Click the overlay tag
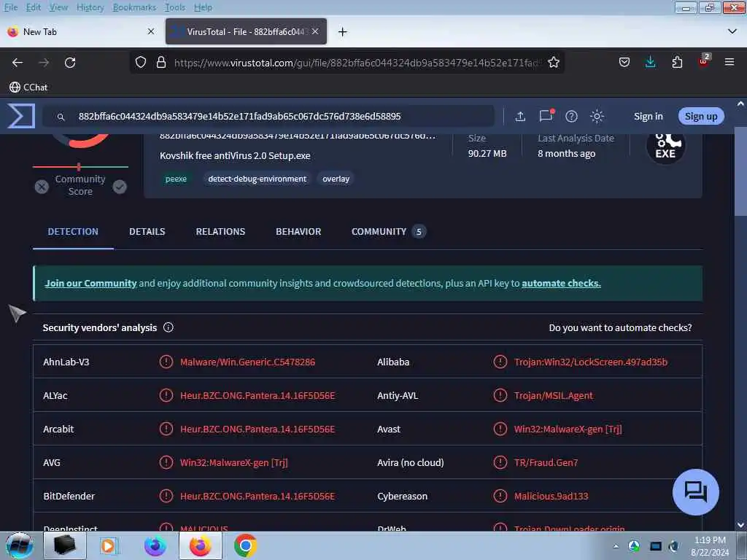Image resolution: width=747 pixels, height=560 pixels. [336, 179]
